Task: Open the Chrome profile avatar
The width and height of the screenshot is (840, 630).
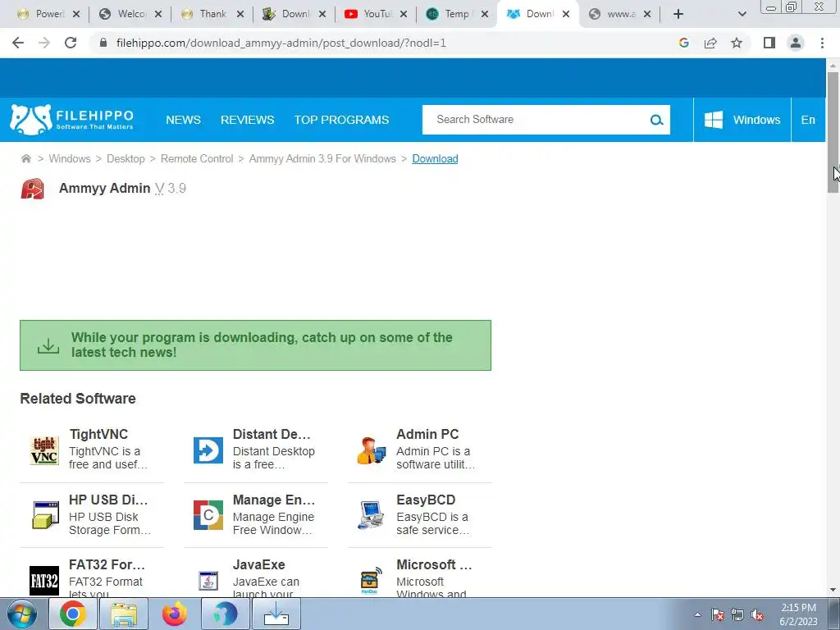Action: point(796,43)
